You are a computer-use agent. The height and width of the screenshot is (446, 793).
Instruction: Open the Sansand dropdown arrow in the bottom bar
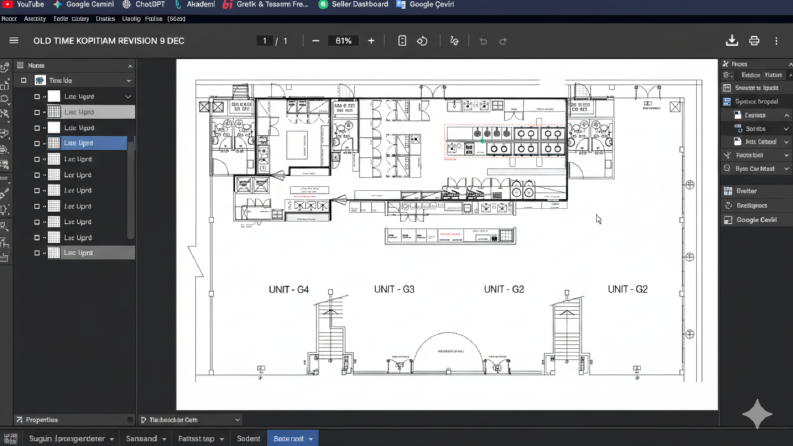164,439
